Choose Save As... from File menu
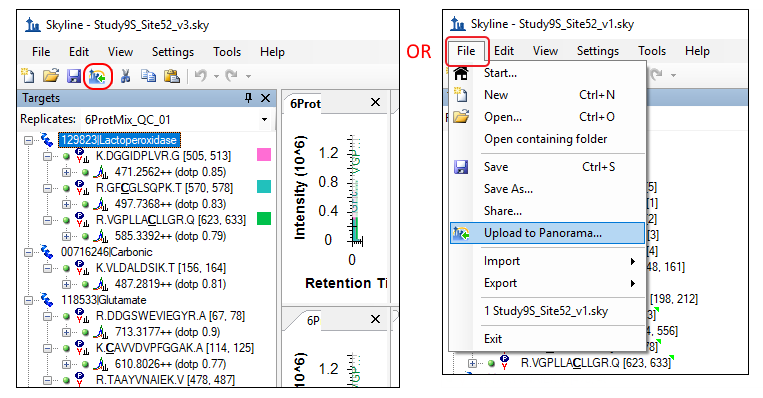The height and width of the screenshot is (398, 763). [x=547, y=189]
